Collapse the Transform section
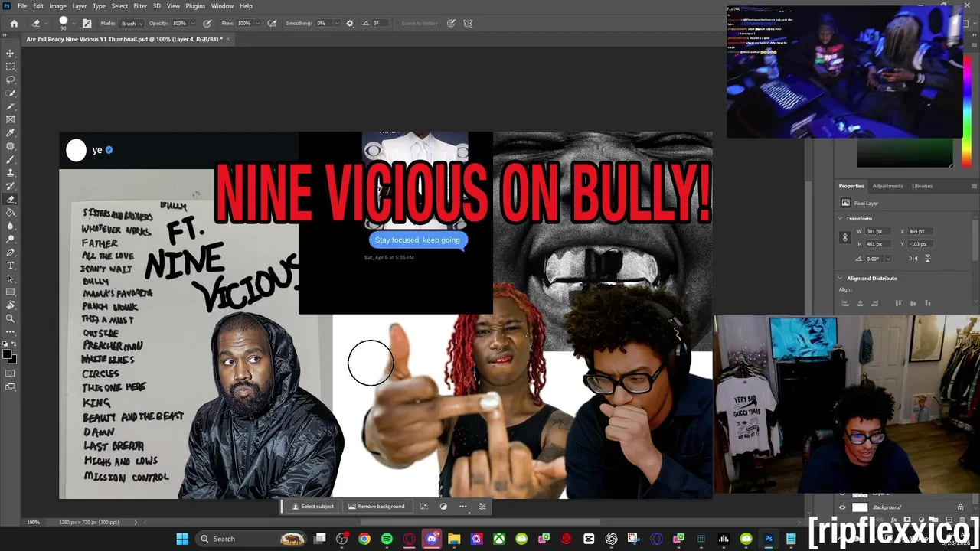 point(841,218)
